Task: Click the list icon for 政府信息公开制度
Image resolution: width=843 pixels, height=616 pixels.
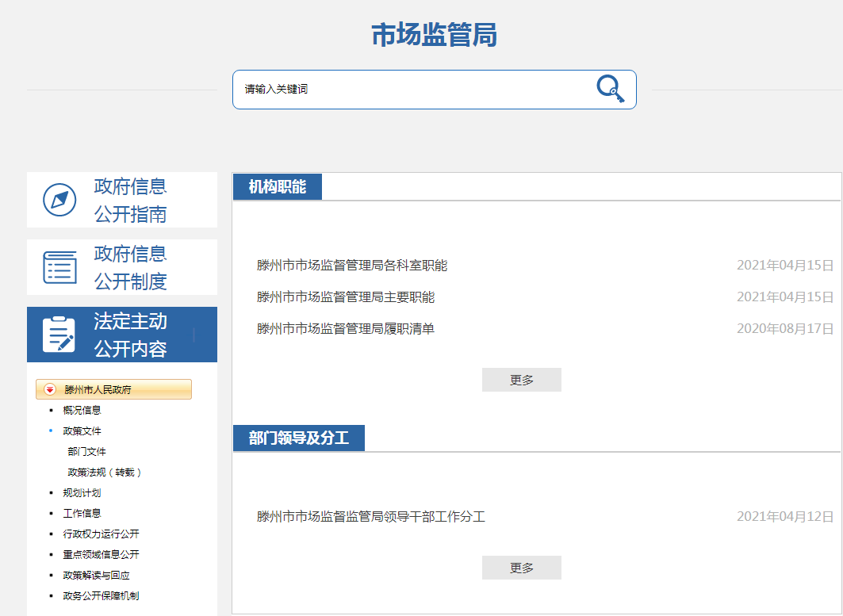Action: click(59, 267)
